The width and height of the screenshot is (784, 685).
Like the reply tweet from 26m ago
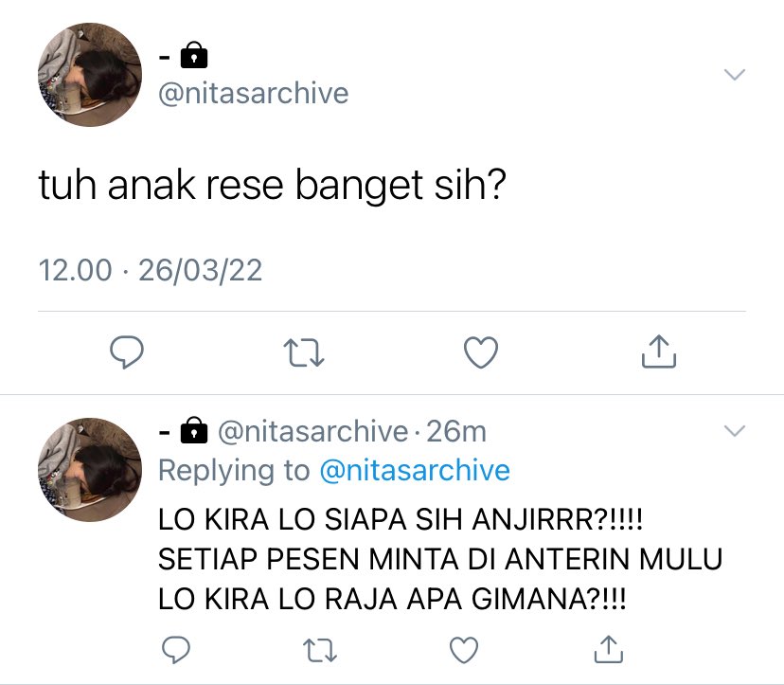(464, 650)
